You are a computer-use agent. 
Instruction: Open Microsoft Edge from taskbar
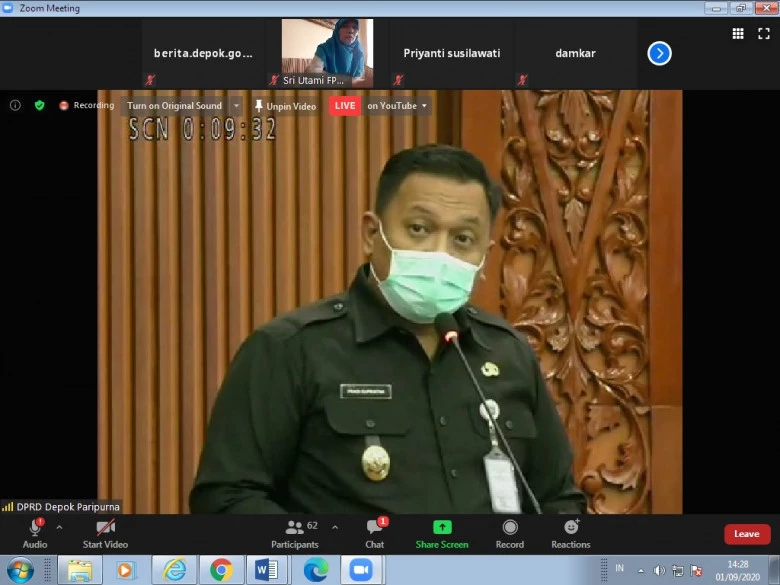point(316,570)
